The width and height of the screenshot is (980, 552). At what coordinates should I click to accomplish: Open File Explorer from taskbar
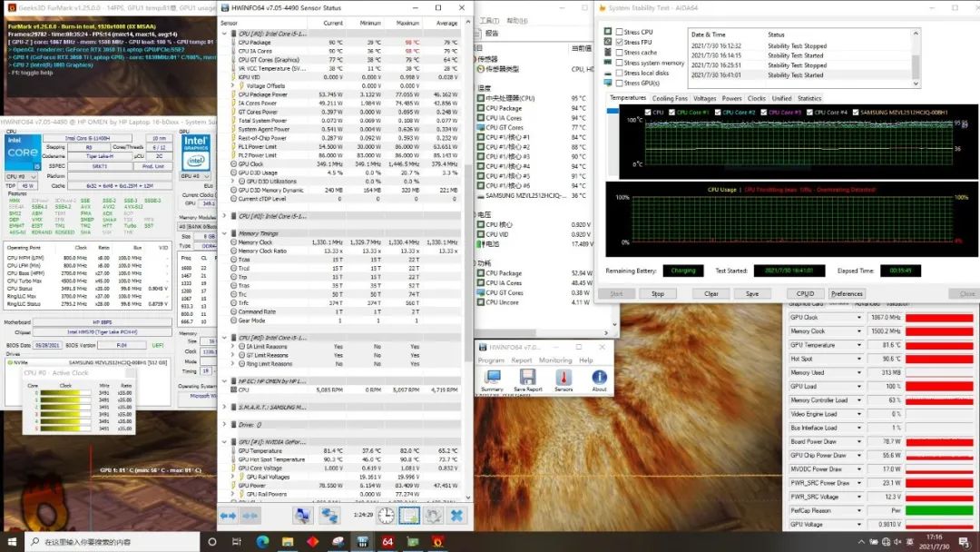[288, 541]
